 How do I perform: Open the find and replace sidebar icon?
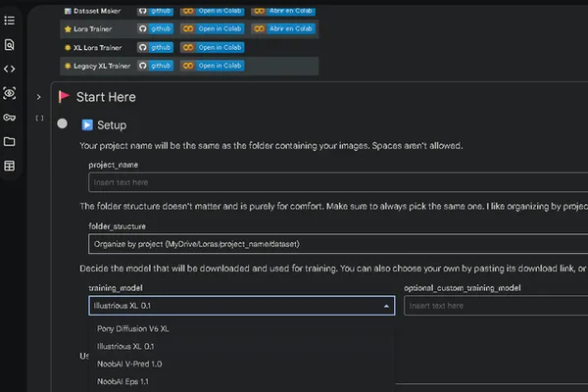pos(10,45)
